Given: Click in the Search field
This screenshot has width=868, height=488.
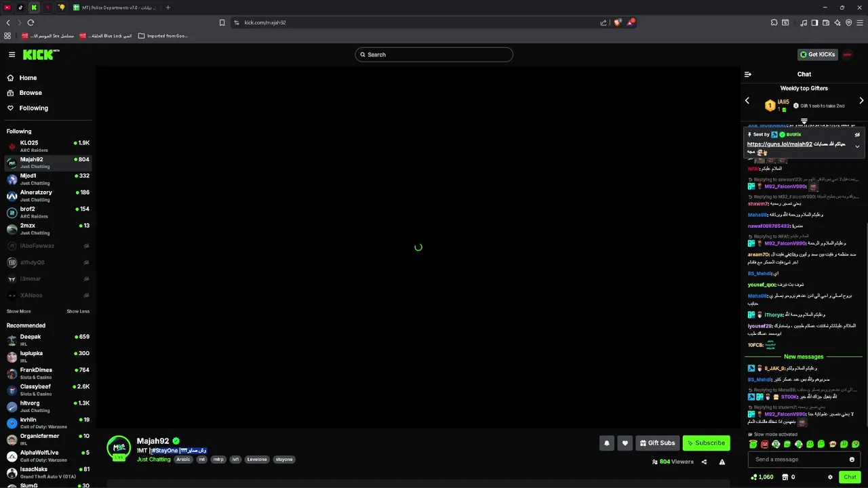Looking at the screenshot, I should click(x=434, y=55).
